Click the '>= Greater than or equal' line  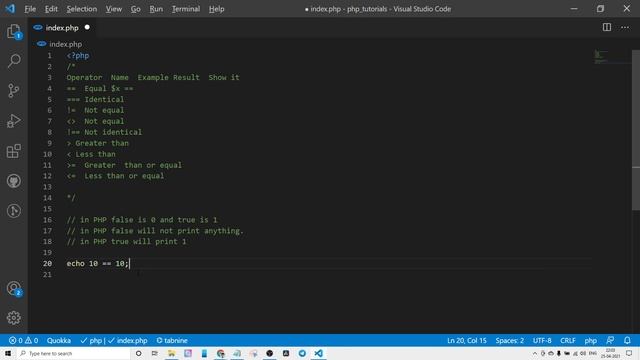124,165
